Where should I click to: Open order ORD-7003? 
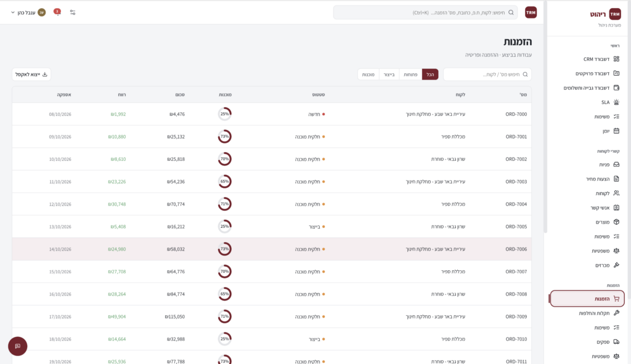[x=516, y=182]
